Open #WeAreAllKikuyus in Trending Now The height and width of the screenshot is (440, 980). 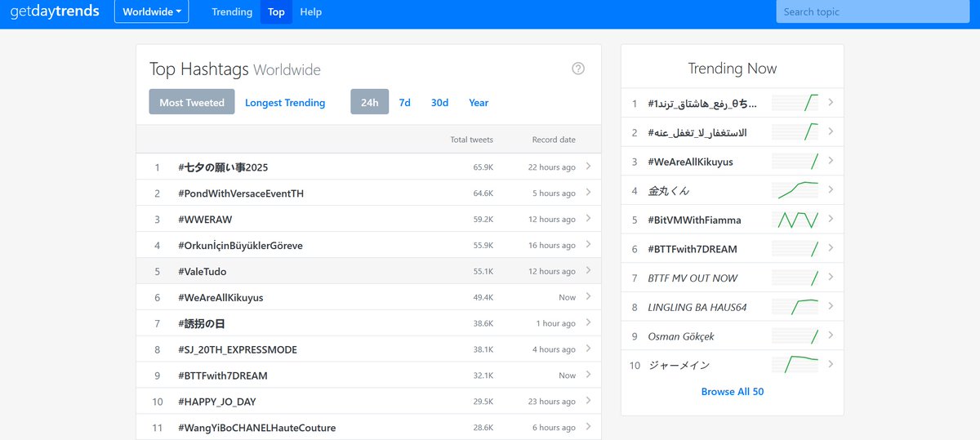690,162
